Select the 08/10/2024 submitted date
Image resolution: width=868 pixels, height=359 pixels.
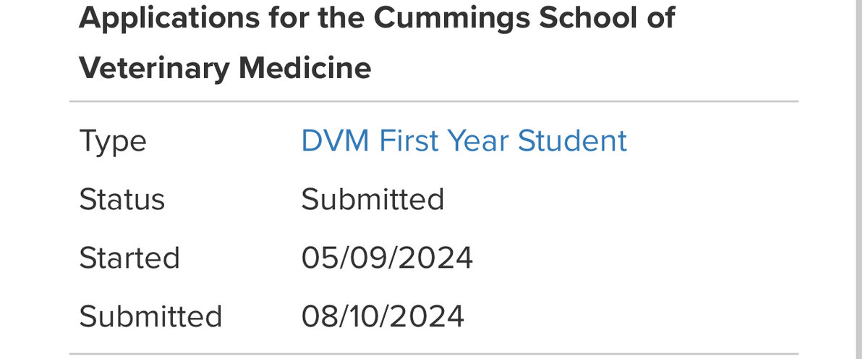tap(383, 316)
